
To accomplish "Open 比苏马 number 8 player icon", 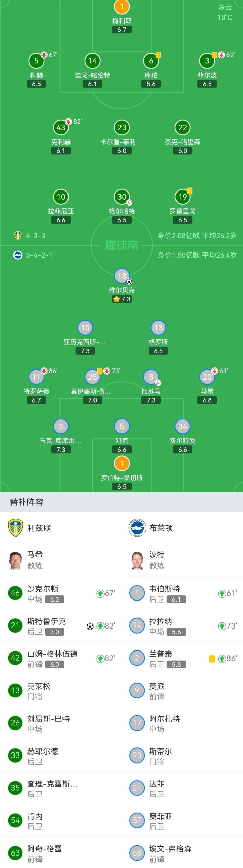I will (x=151, y=377).
